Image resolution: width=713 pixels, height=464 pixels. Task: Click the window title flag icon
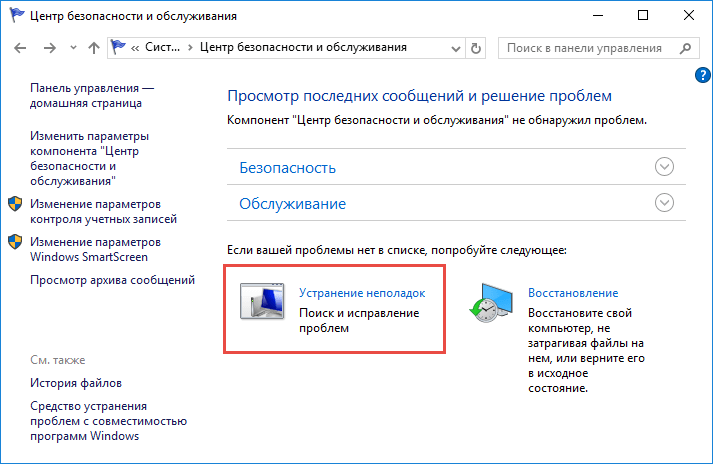[x=17, y=15]
